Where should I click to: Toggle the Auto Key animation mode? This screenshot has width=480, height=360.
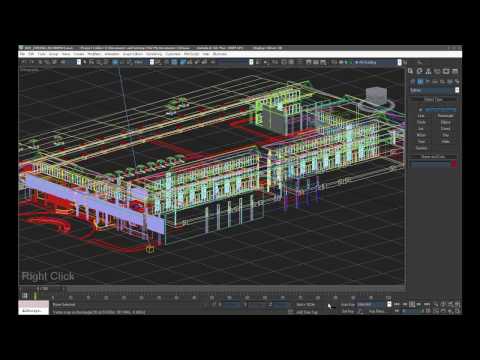[348, 305]
